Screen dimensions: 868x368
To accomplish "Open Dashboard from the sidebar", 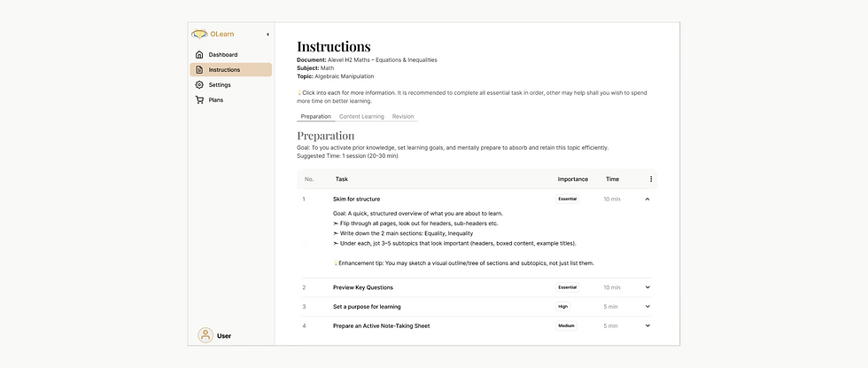I will (x=222, y=55).
